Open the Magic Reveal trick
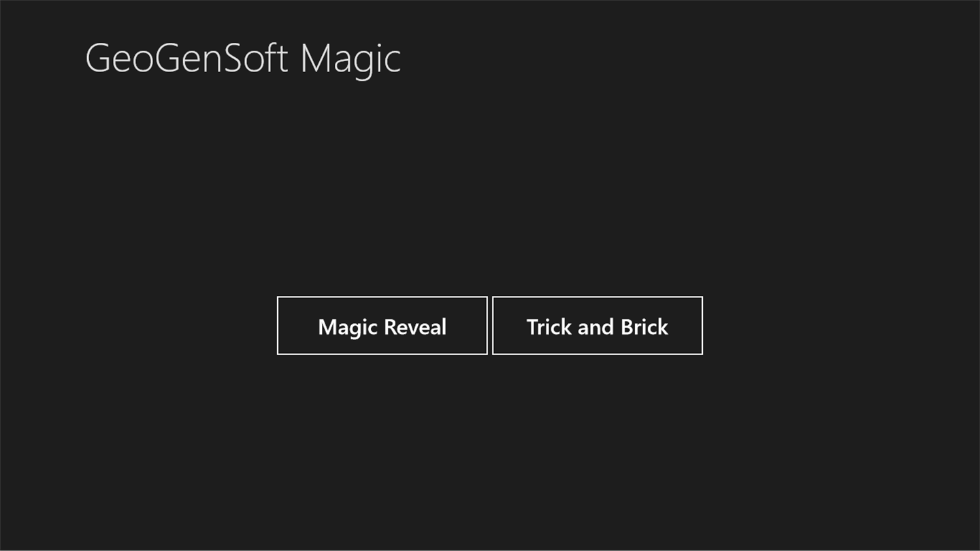The height and width of the screenshot is (551, 980). point(382,326)
